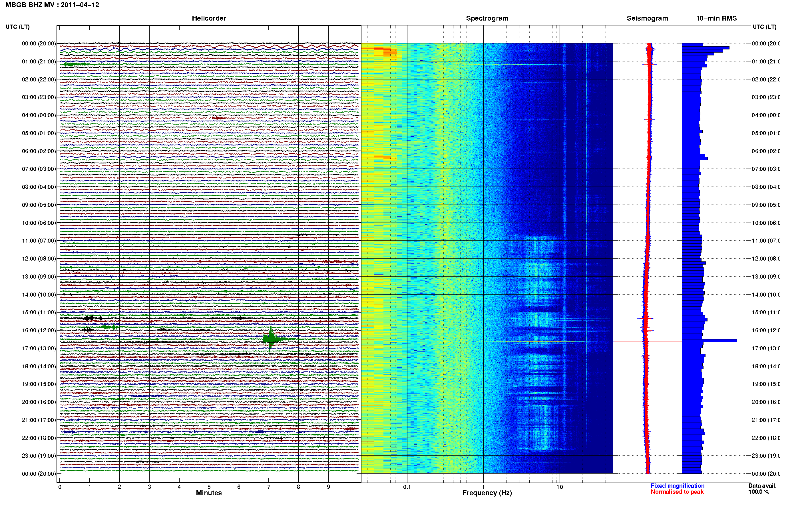Click the left 01:00 (21:00) time label

39,61
